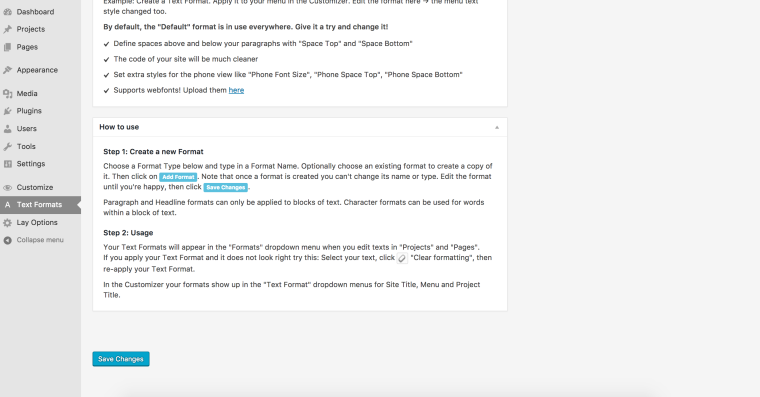Click the checkmark beside 'Define spaces above and below'
Screen dimensions: 760x397
[x=107, y=44]
